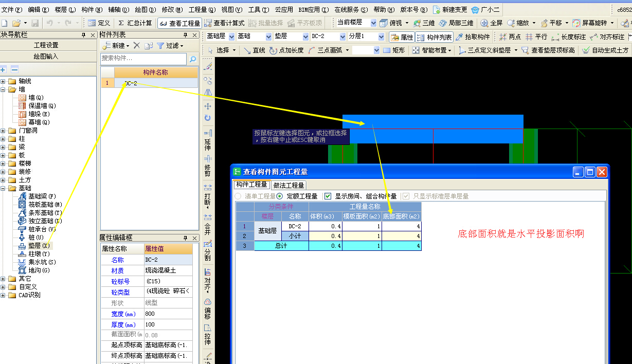Image resolution: width=632 pixels, height=364 pixels.
Task: Toggle the 构件列表 panel button
Action: (x=435, y=37)
